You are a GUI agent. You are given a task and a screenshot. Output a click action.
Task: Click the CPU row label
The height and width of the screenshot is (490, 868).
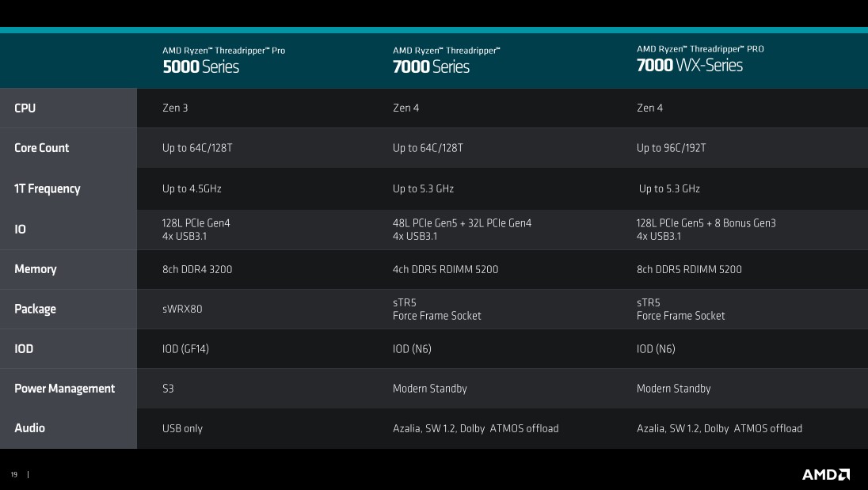click(x=25, y=108)
